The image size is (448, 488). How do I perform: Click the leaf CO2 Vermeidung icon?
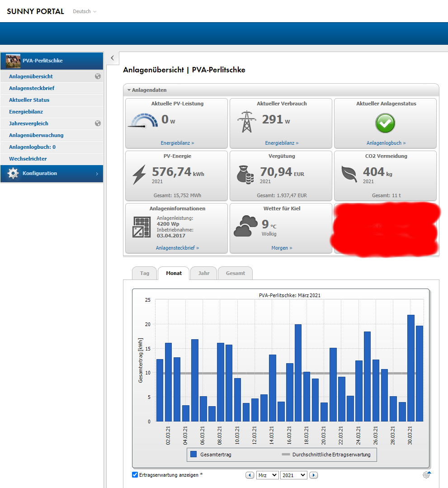(349, 174)
